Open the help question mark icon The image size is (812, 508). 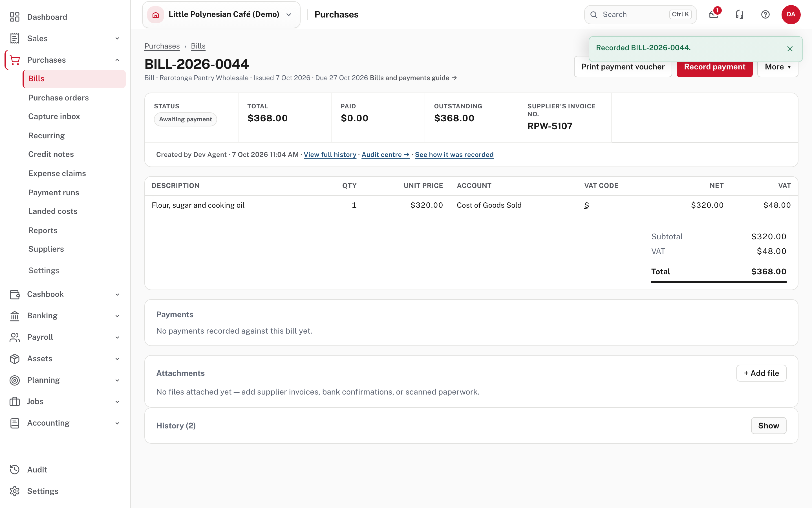pyautogui.click(x=765, y=14)
